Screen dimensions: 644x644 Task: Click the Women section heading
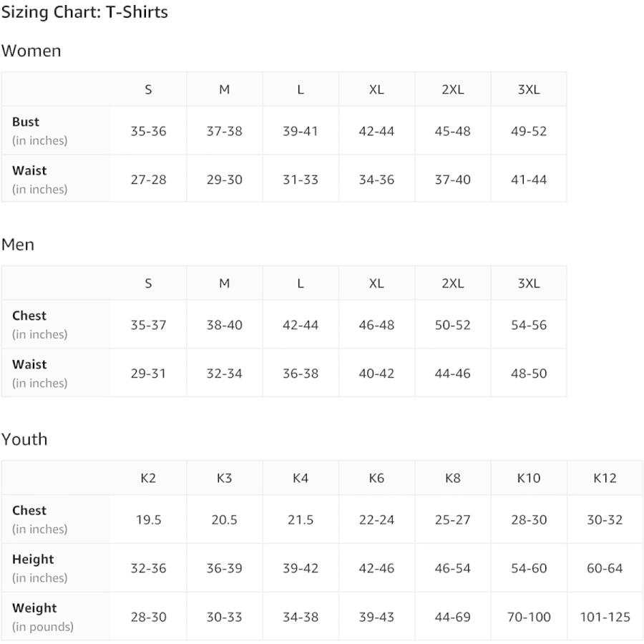(x=31, y=51)
